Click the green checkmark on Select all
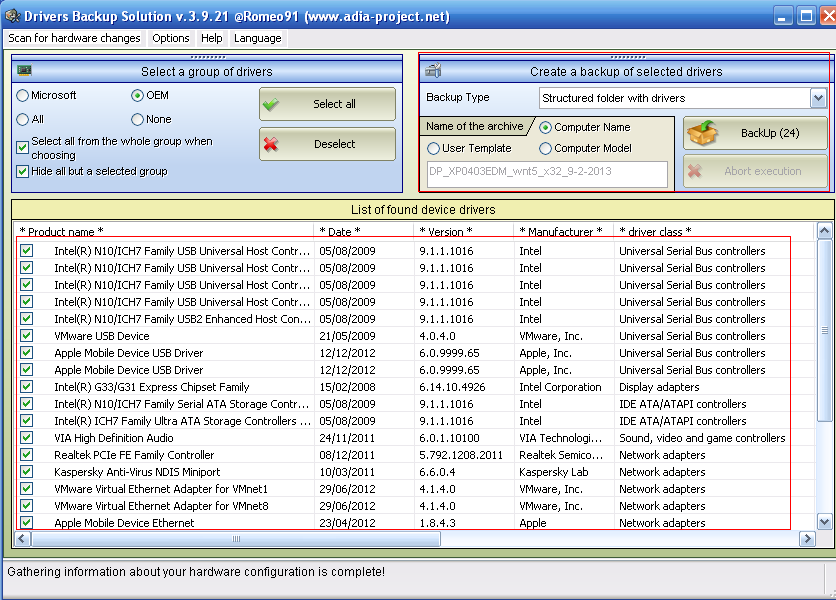836x600 pixels. [271, 104]
